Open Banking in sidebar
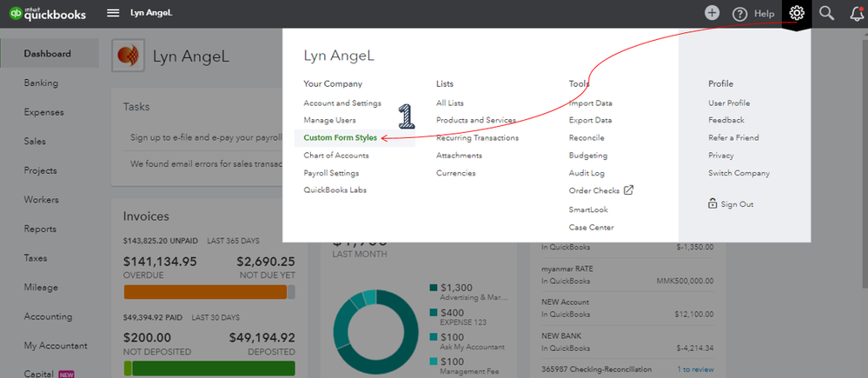Viewport: 868px width, 378px height. tap(41, 83)
